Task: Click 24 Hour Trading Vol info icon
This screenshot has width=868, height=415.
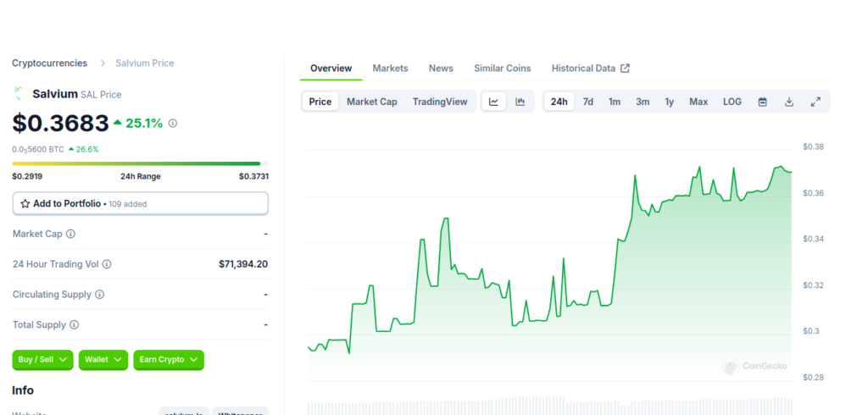Action: pos(107,264)
